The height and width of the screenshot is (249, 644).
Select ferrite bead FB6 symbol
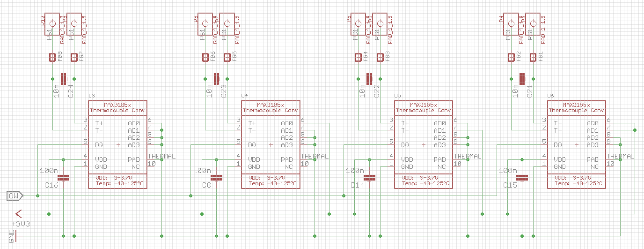click(205, 57)
